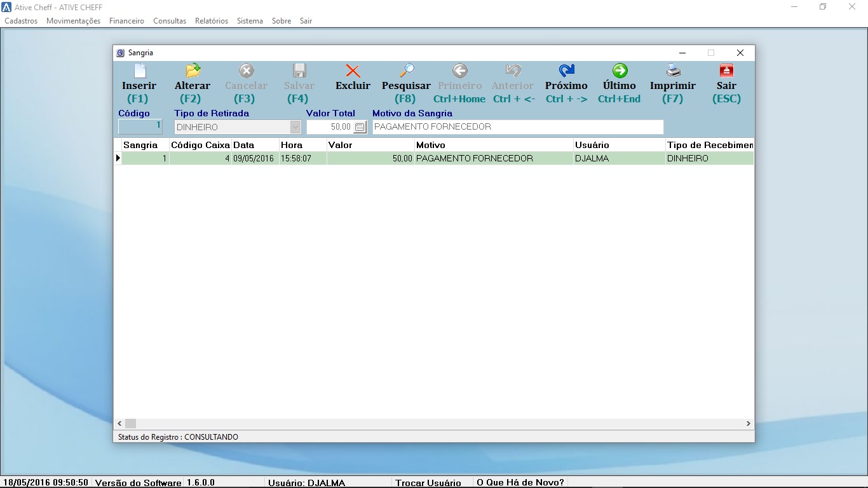The image size is (868, 488).
Task: Click the Usuário column header
Action: pyautogui.click(x=620, y=145)
